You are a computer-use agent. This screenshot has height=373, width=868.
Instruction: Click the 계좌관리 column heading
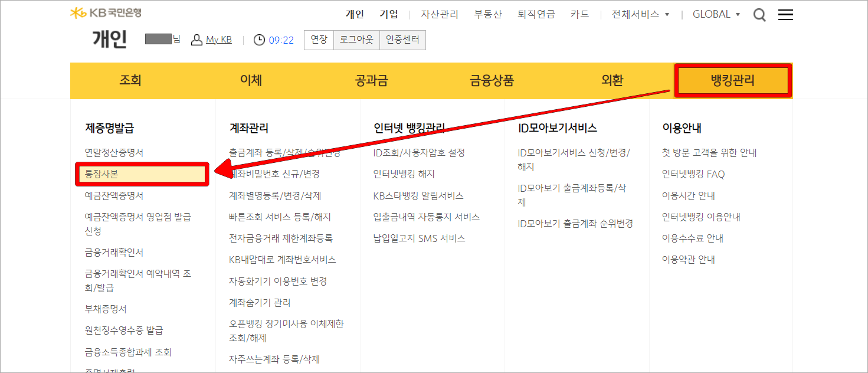pyautogui.click(x=248, y=128)
